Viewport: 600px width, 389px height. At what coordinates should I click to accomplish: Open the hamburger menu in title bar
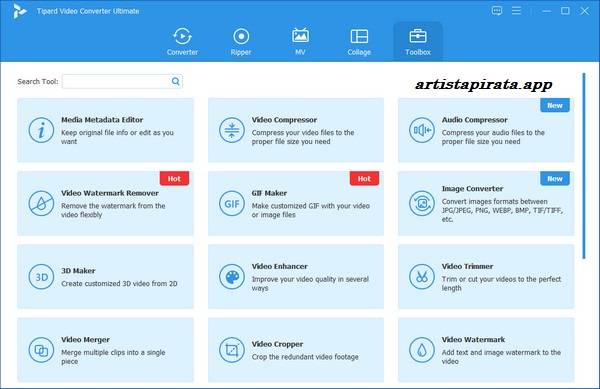517,11
